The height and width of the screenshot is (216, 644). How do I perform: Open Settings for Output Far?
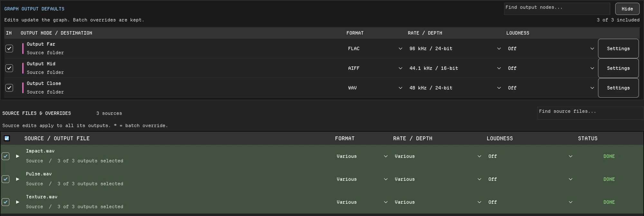pyautogui.click(x=618, y=49)
